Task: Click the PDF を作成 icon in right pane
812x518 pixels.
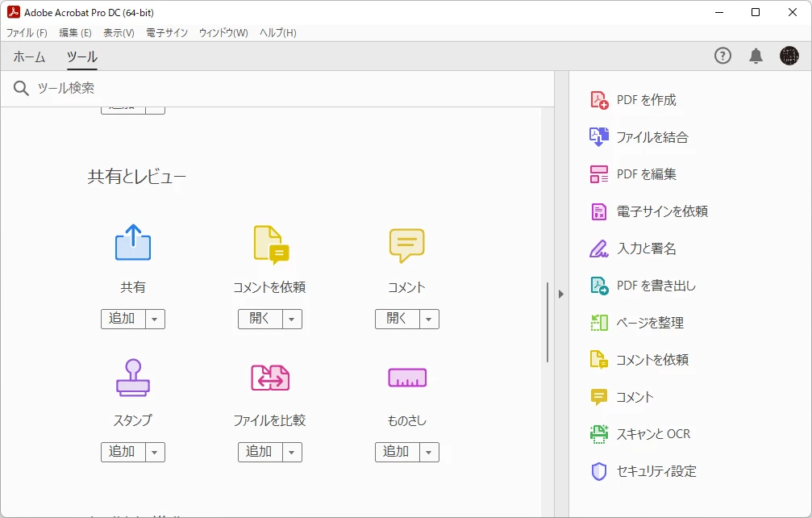Action: (599, 100)
